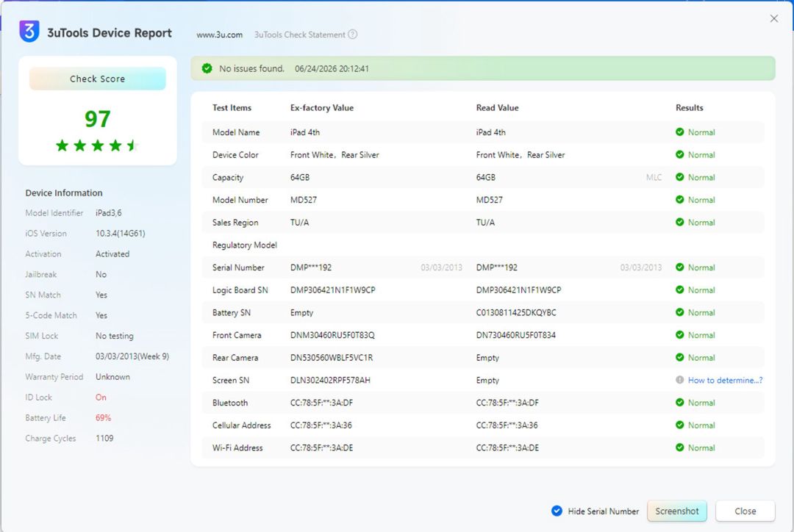This screenshot has height=532, width=794.
Task: Open the 3uTools Check Statement link
Action: click(300, 35)
